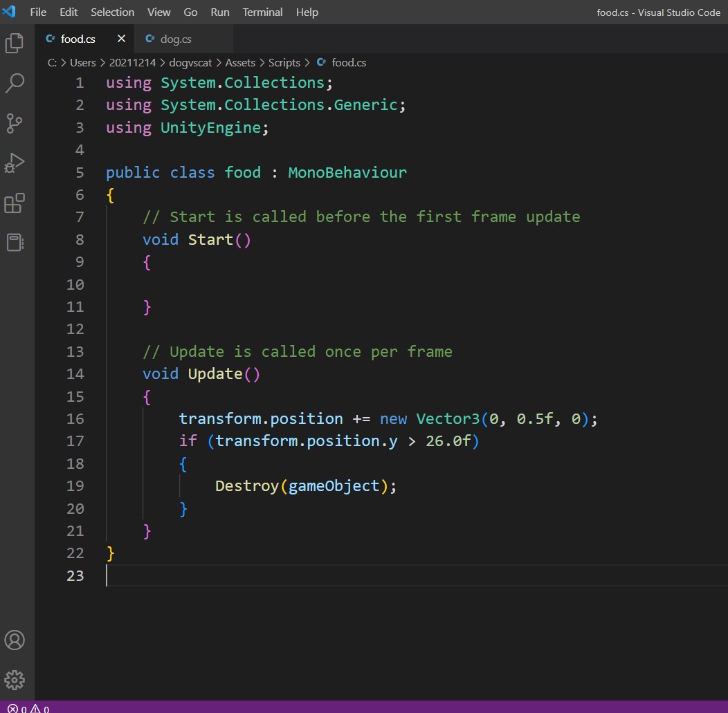This screenshot has height=713, width=728.
Task: Click on '0.5f' value in line 16
Action: tap(535, 419)
